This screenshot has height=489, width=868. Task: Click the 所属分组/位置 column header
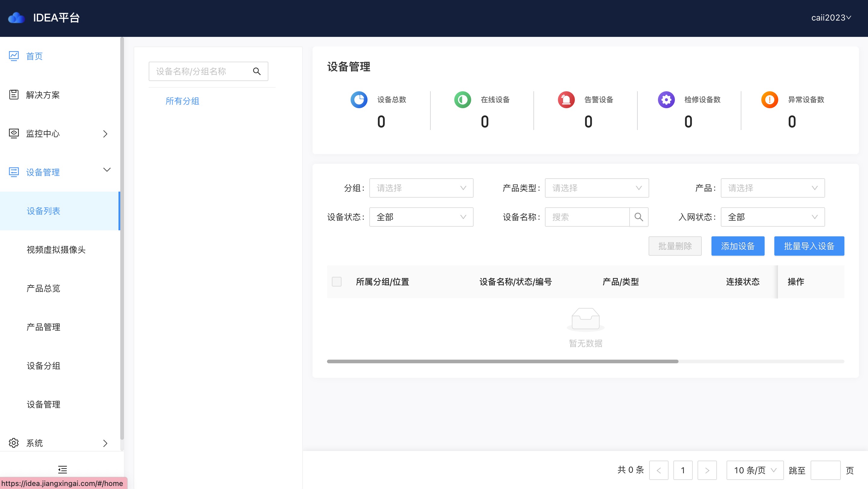[382, 282]
